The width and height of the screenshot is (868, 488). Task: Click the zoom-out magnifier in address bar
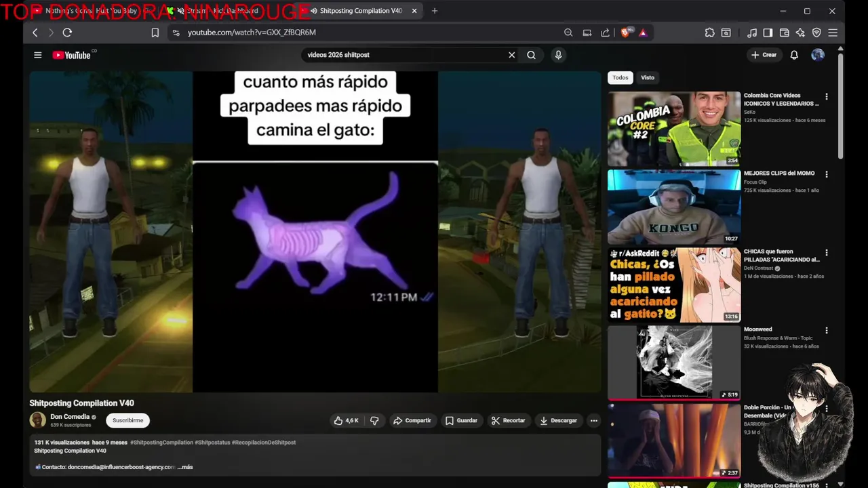click(x=568, y=33)
